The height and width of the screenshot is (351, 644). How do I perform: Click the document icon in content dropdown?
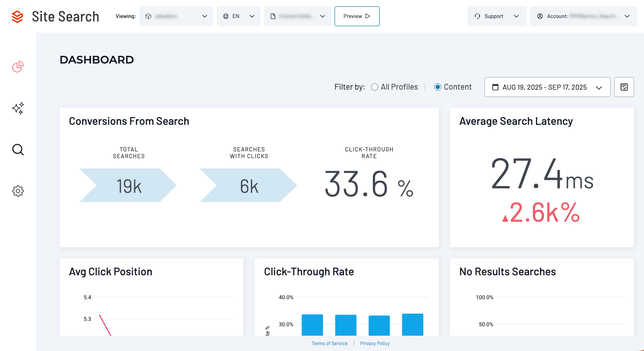(x=273, y=16)
